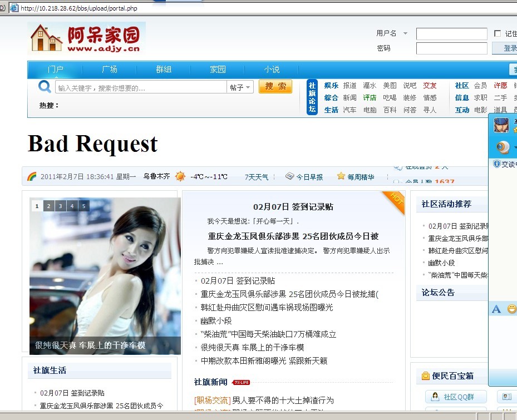Image resolution: width=517 pixels, height=420 pixels.
Task: Open the 许愿 link
Action: (x=500, y=86)
